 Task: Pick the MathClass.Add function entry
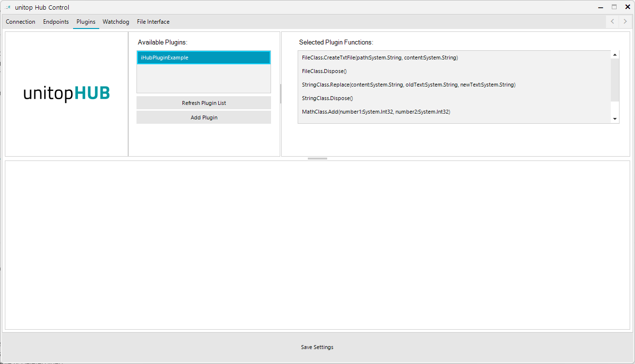(376, 112)
